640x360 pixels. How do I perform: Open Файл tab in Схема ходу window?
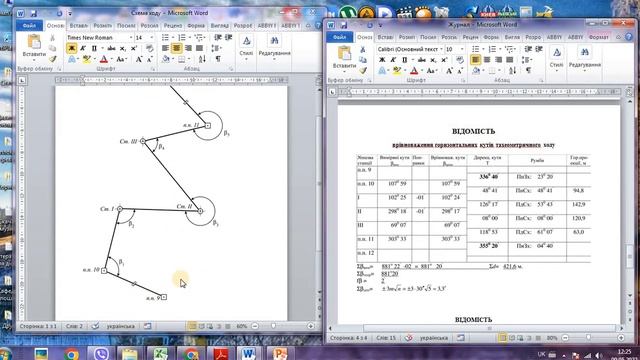[x=29, y=25]
